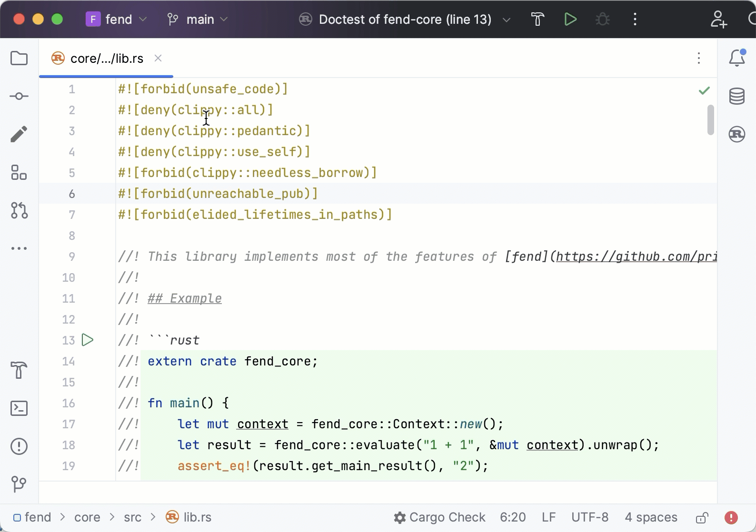Open the GitHub link in doc comment
The image size is (756, 532).
(x=636, y=257)
